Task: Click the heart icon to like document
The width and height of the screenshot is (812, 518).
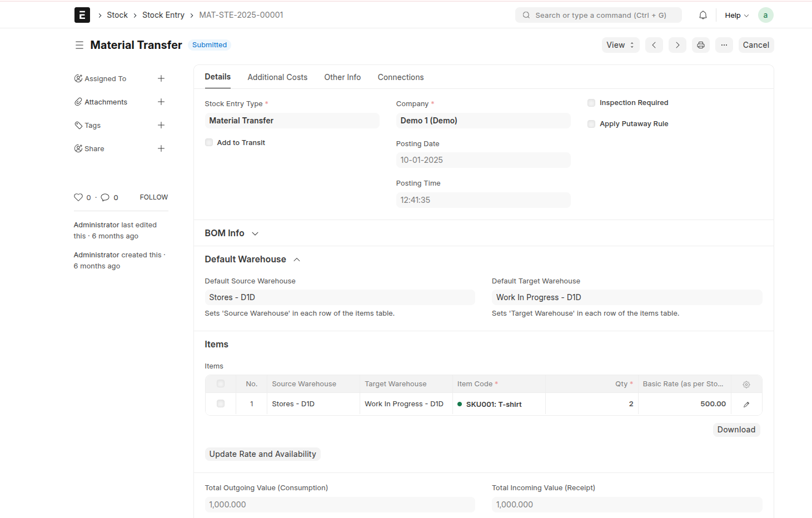Action: point(78,197)
